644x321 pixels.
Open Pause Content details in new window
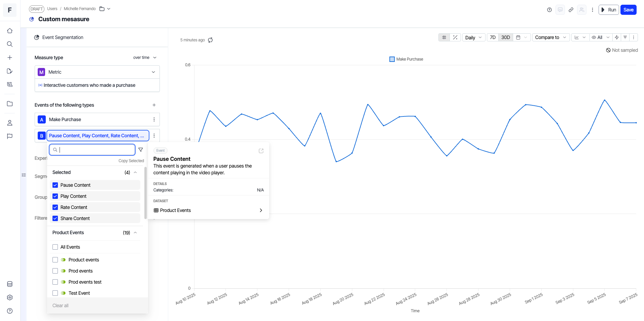click(x=261, y=151)
